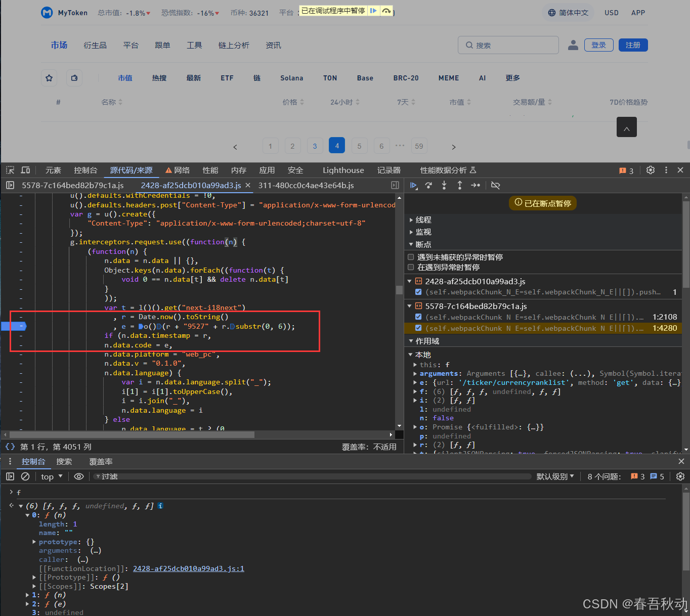Click the 注册 register button
Viewport: 690px width, 616px height.
(x=633, y=45)
